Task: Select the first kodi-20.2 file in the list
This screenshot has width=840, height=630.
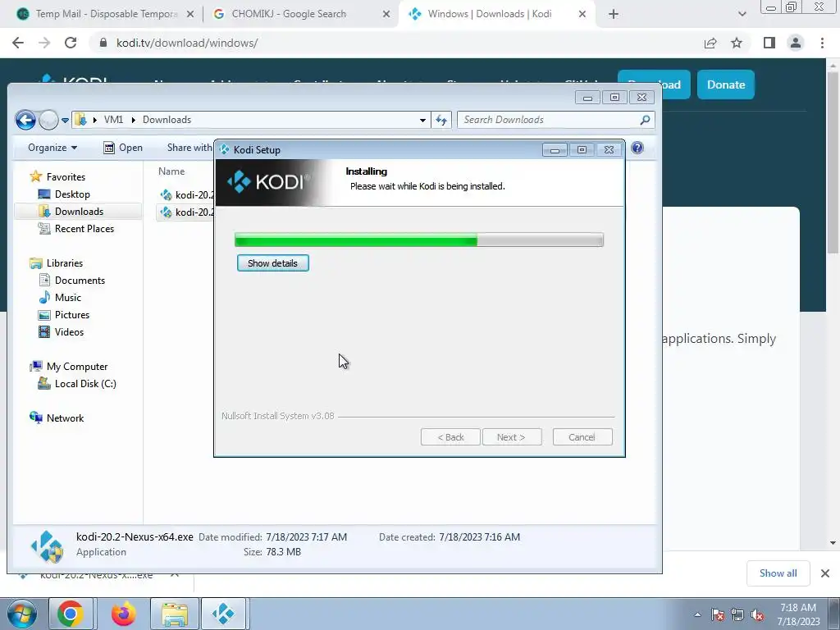Action: click(x=187, y=194)
